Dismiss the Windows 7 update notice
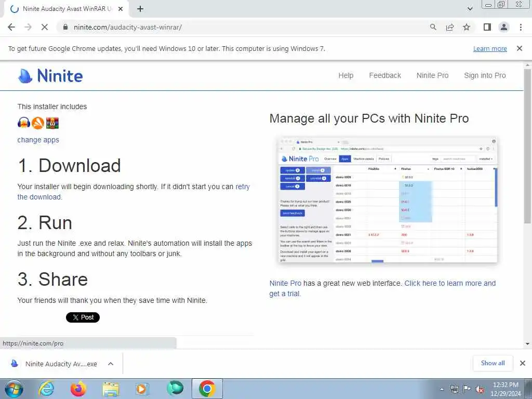The height and width of the screenshot is (399, 532). click(520, 48)
